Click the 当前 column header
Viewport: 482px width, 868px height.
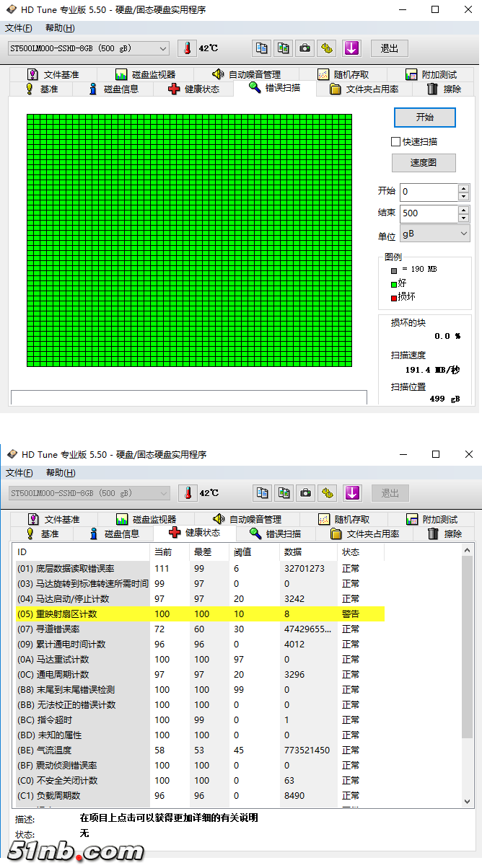170,552
